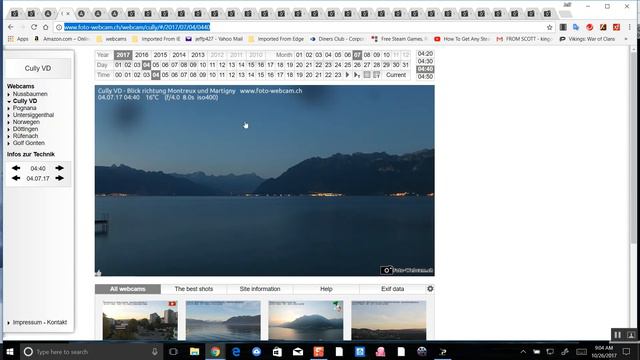Screen dimensions: 640x360
Task: Open the Mail app on the taskbar
Action: pos(298,351)
